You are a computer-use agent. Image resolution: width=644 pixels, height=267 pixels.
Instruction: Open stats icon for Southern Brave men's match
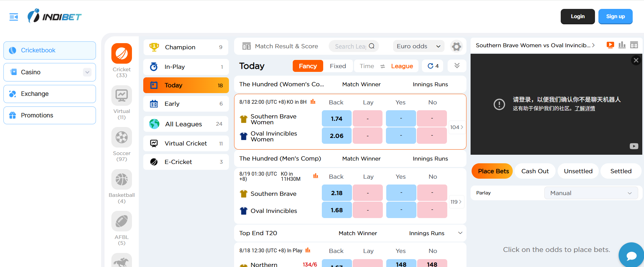click(x=316, y=176)
